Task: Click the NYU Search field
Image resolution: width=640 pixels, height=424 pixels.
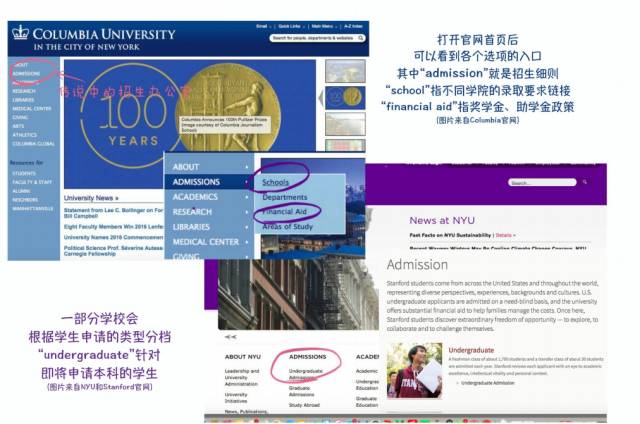Action: 542,182
